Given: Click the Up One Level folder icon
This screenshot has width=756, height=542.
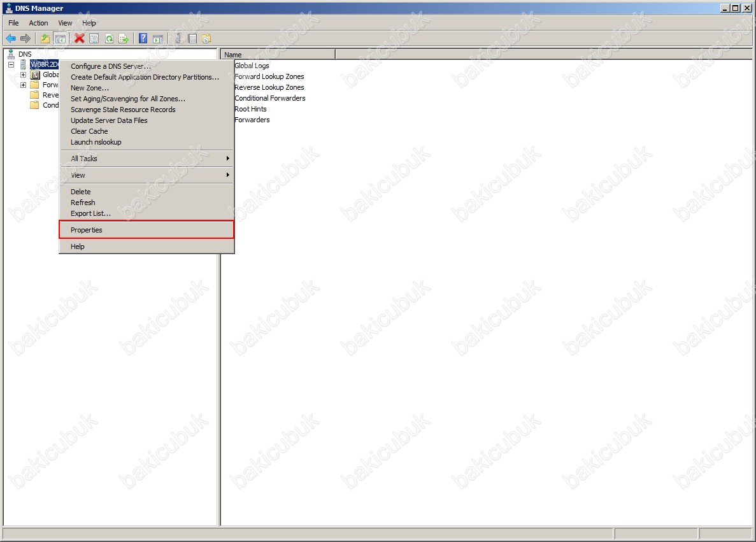Looking at the screenshot, I should pos(45,39).
